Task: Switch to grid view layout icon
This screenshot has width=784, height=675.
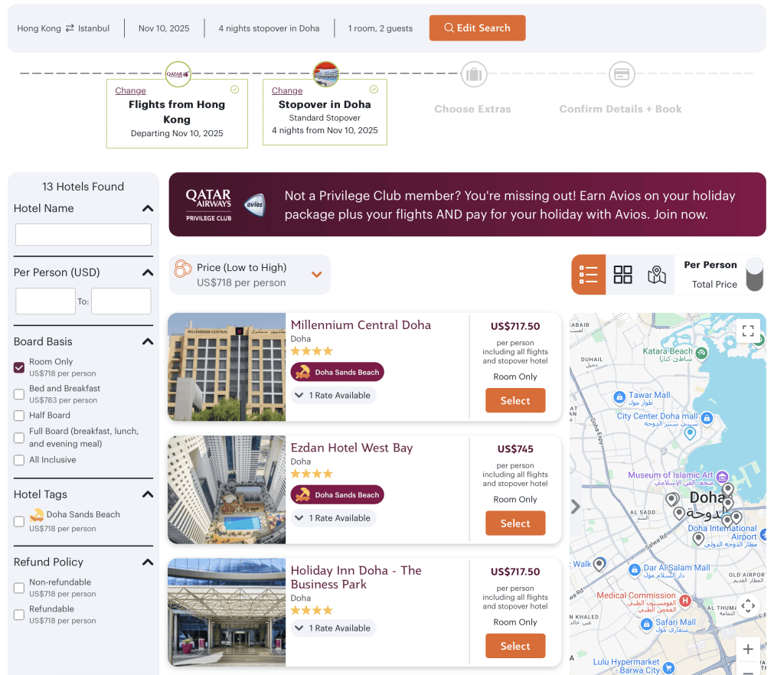Action: pyautogui.click(x=623, y=275)
